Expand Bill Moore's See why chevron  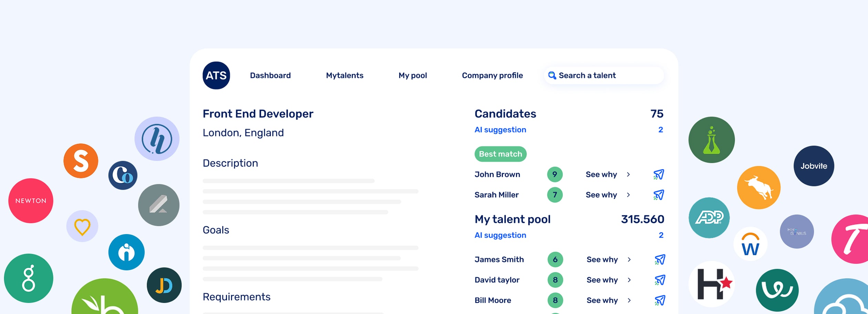click(x=629, y=300)
